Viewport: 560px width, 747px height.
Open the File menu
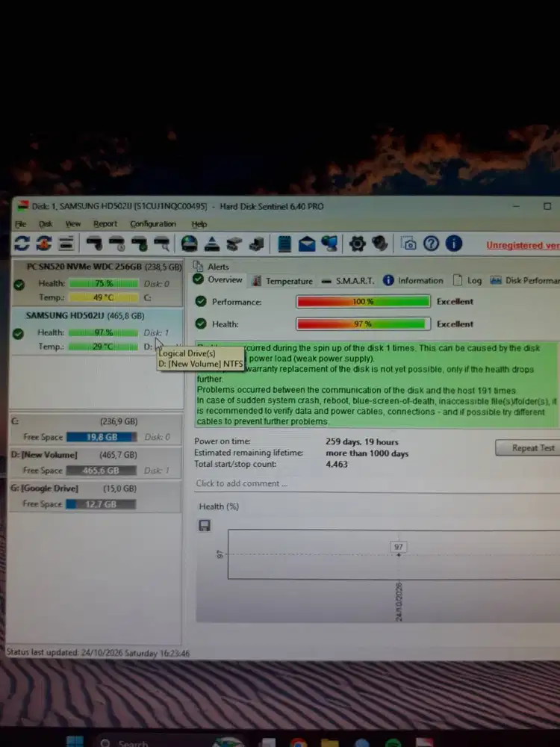20,224
